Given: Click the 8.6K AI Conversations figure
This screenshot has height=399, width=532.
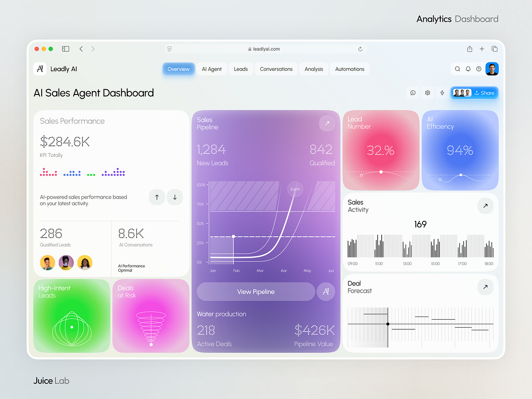Looking at the screenshot, I should pyautogui.click(x=131, y=233).
